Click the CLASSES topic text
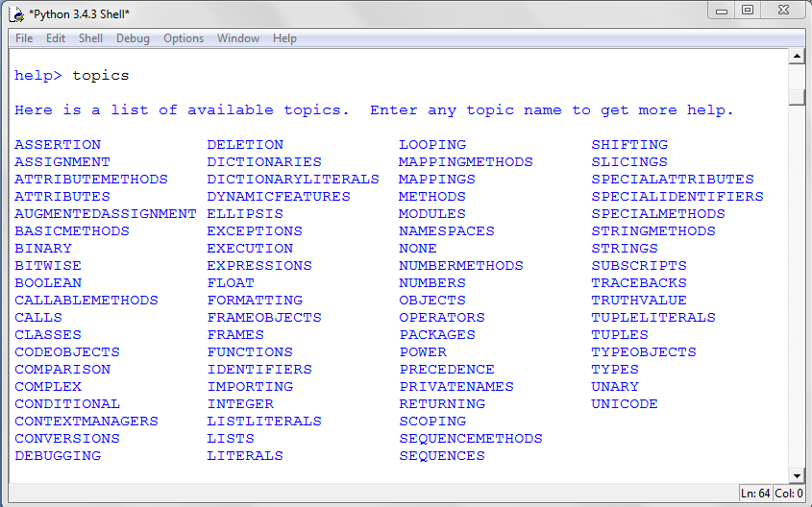812x507 pixels. point(48,335)
